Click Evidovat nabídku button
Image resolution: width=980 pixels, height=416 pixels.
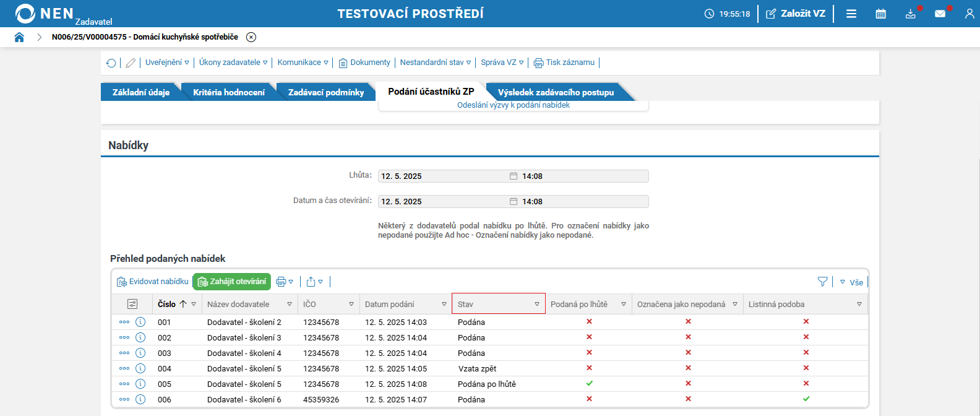(x=153, y=282)
